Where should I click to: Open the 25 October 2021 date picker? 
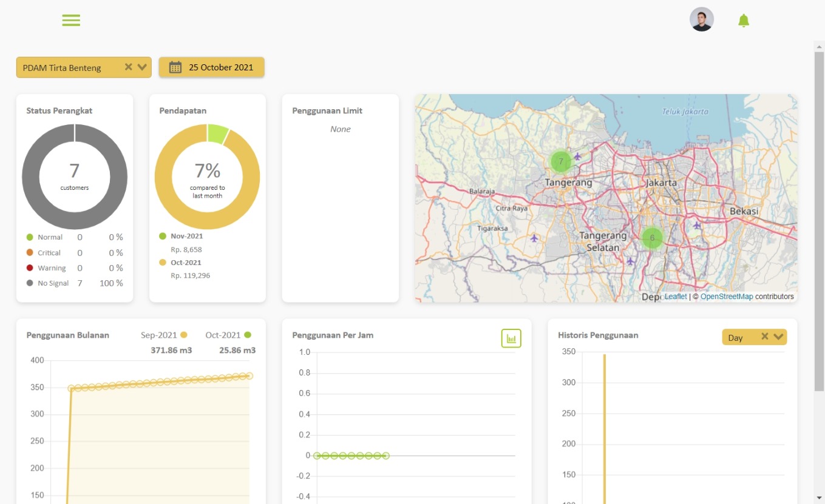(220, 67)
